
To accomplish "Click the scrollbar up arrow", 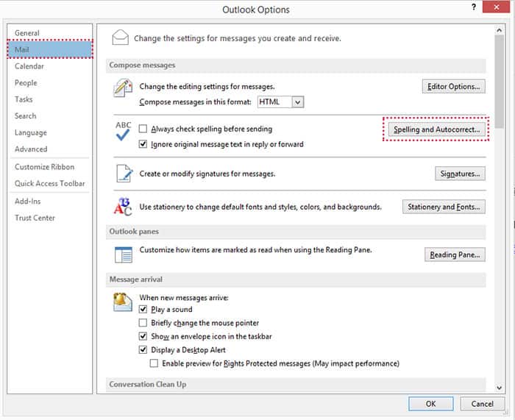I will (x=500, y=30).
